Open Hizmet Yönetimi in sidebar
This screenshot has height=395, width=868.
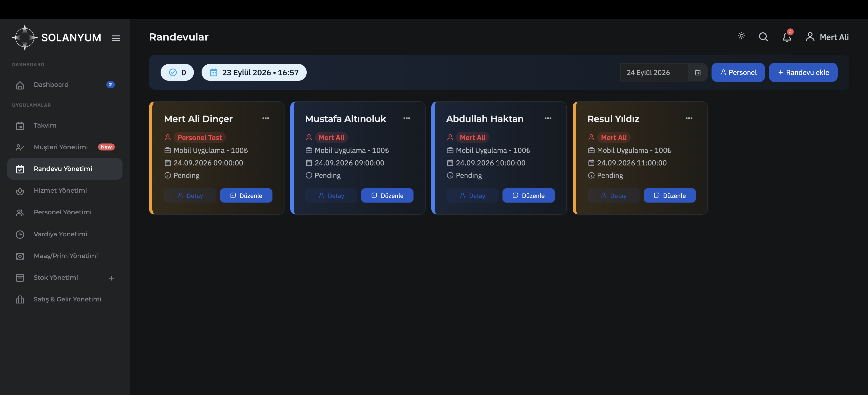65,191
